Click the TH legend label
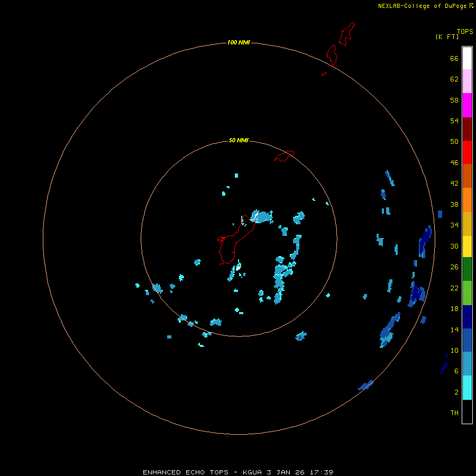Image resolution: width=476 pixels, height=476 pixels. (454, 413)
